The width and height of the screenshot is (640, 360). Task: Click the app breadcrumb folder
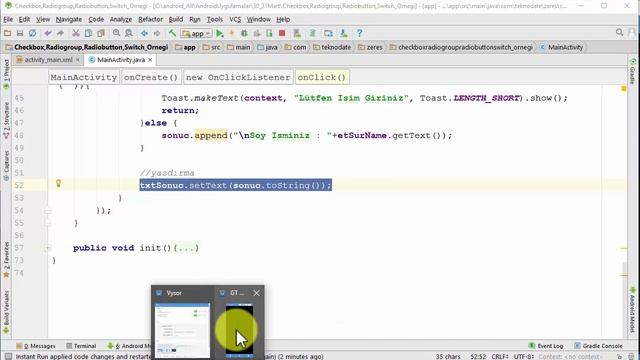185,47
